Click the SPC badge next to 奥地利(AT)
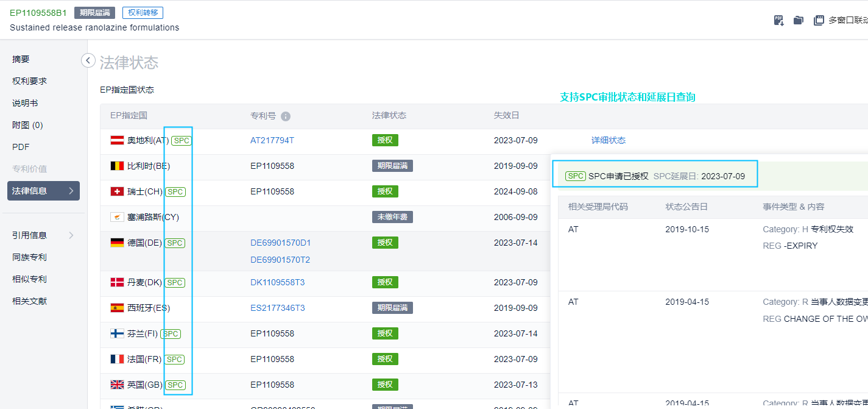 [x=182, y=141]
